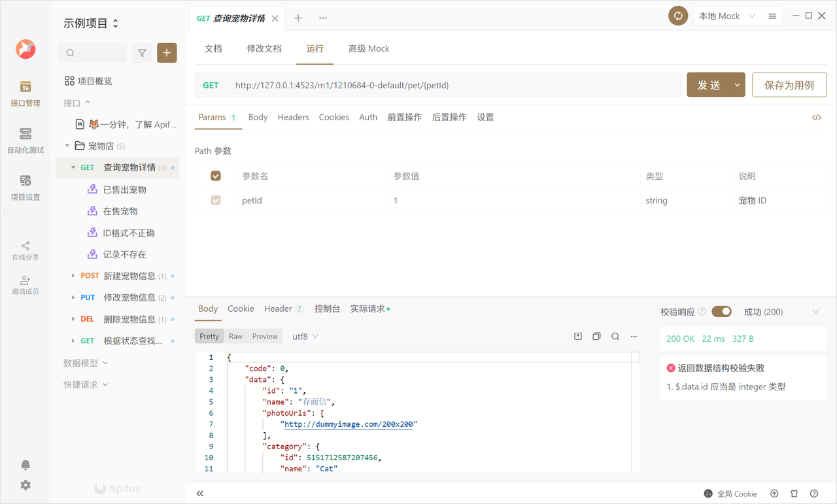Switch to the 修改文档 tab
This screenshot has width=837, height=504.
pos(264,48)
